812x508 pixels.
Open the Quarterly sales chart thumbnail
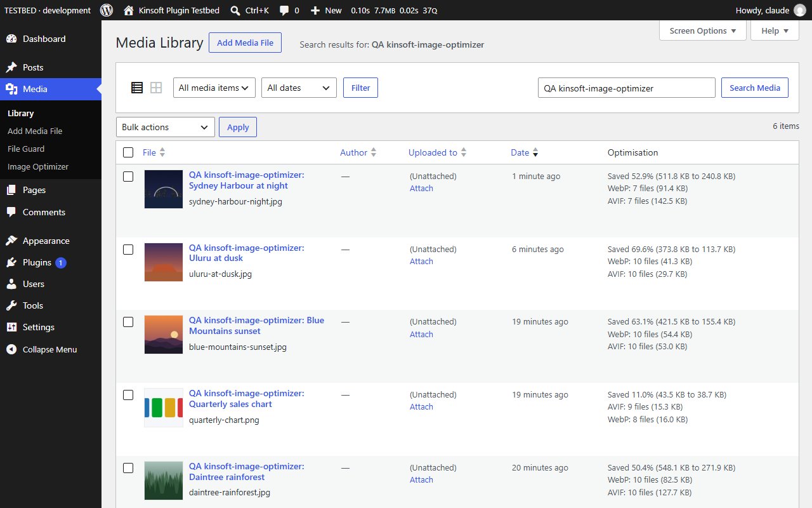click(x=164, y=408)
